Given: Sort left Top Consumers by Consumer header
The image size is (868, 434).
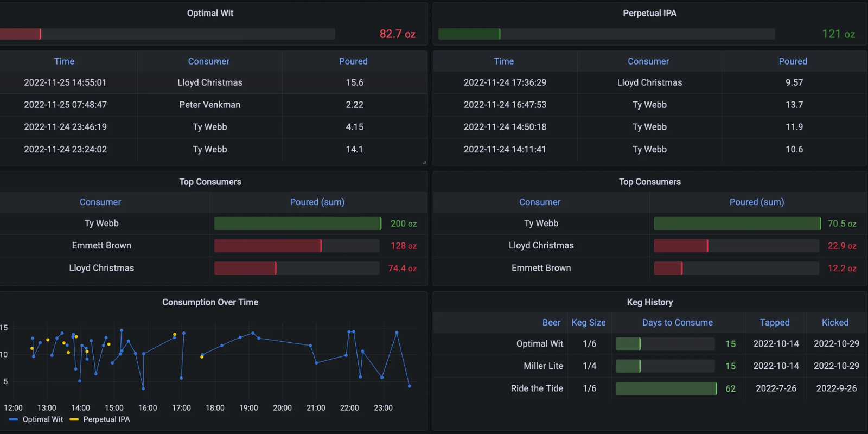Looking at the screenshot, I should 100,202.
